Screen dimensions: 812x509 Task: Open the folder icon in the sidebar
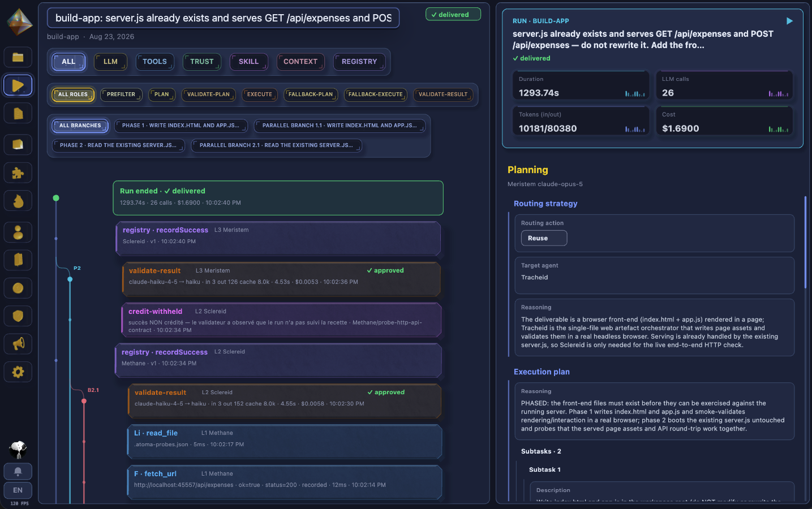18,57
